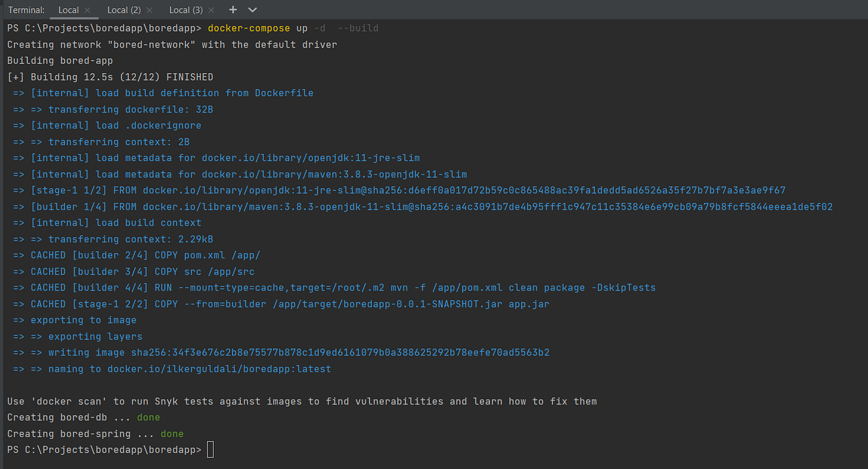Click the '[stage-1 1/2] FROM' line

(x=399, y=190)
